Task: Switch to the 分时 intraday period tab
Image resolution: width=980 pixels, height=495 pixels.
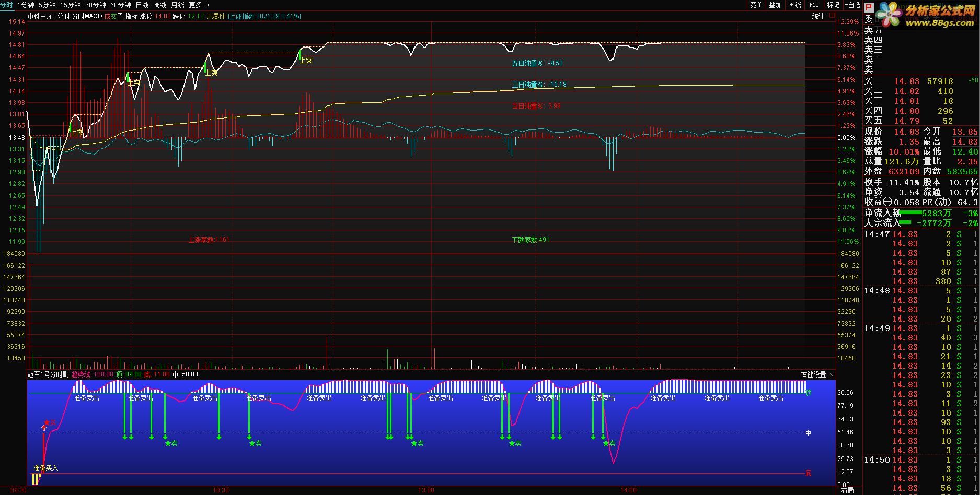Action: (x=7, y=5)
